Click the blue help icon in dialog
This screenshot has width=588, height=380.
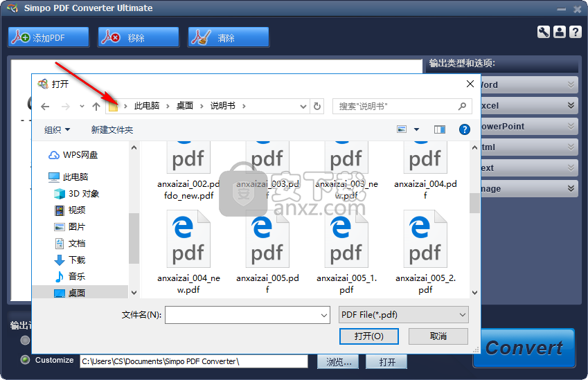tap(465, 129)
